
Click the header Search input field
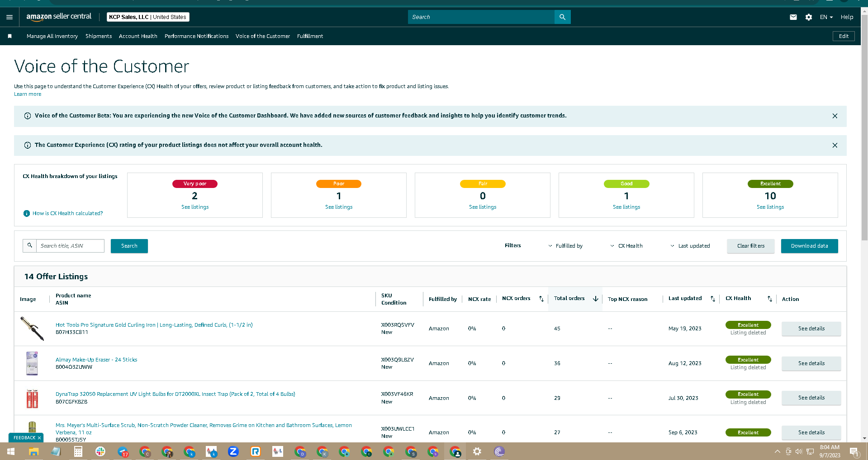[x=481, y=17]
